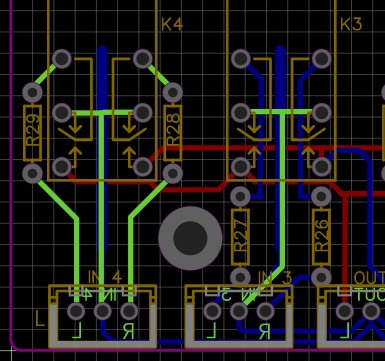Click the upper pad of resistor R29
The image size is (385, 361).
coord(33,92)
